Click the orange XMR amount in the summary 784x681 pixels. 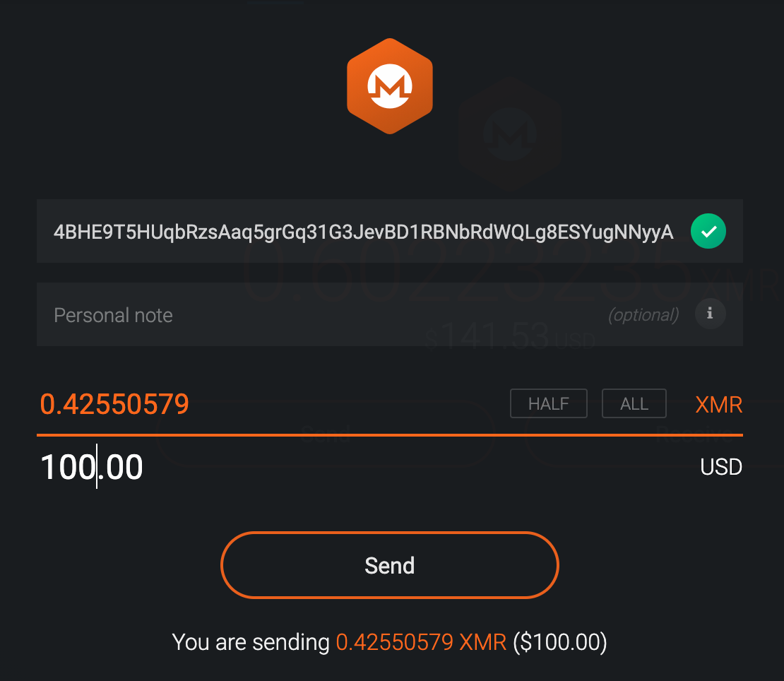tap(421, 642)
